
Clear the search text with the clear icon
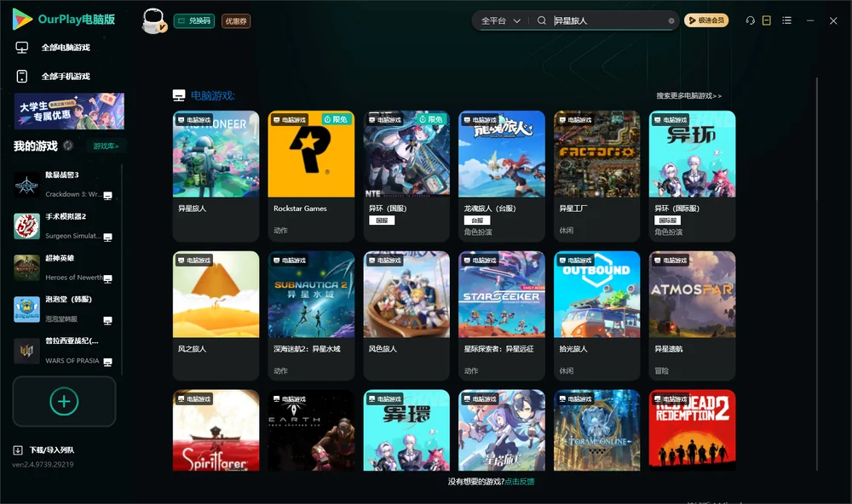671,21
